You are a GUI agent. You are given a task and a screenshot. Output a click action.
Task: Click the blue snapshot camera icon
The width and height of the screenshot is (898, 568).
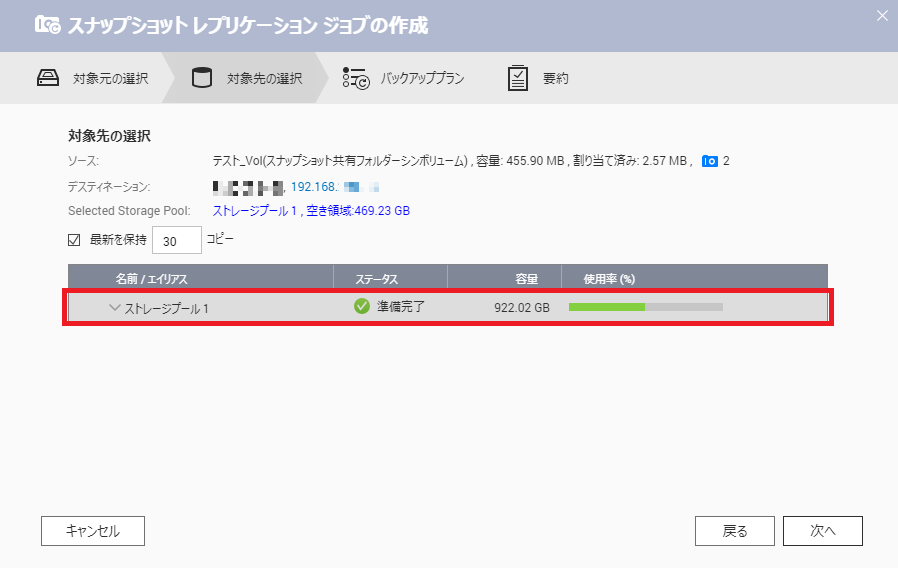(x=710, y=161)
